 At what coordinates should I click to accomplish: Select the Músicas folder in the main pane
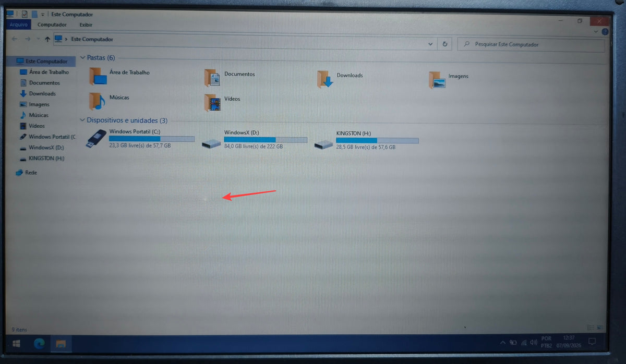109,101
